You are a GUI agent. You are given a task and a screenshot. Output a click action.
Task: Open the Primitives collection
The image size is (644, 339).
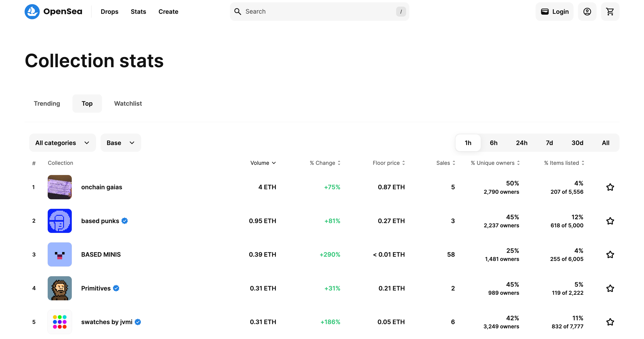[96, 288]
